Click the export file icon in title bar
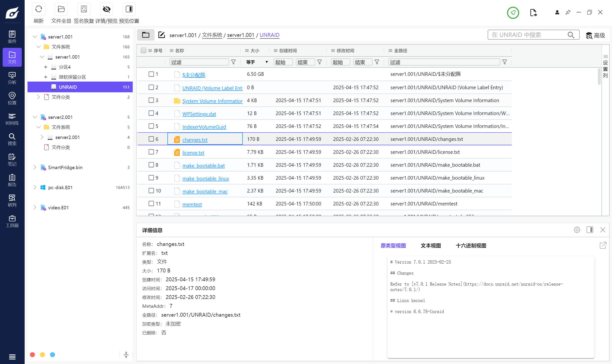This screenshot has width=612, height=364. coord(533,12)
